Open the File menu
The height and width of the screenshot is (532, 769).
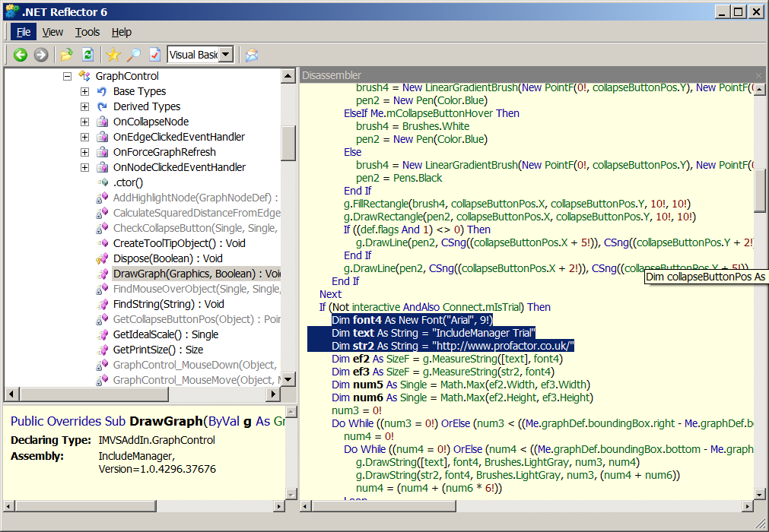[24, 32]
